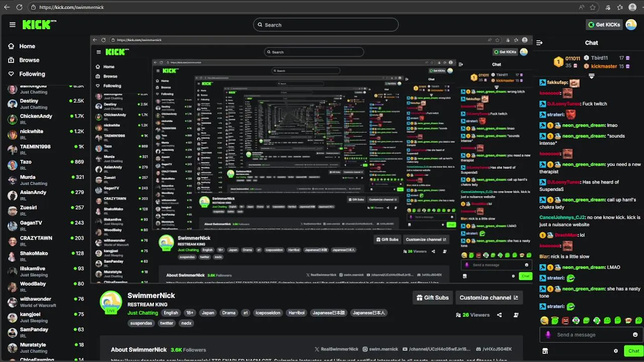
Task: Open chat settings gear
Action: tap(616, 351)
